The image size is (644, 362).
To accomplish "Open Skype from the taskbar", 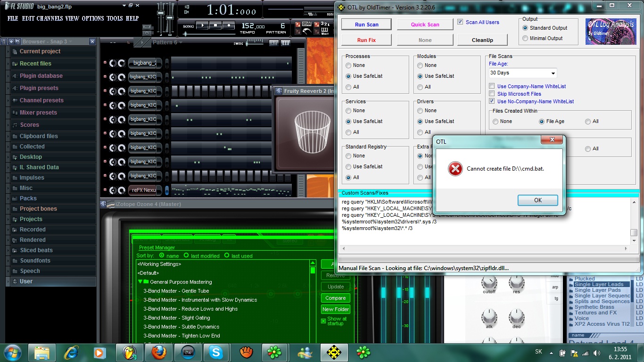I will coord(216,352).
